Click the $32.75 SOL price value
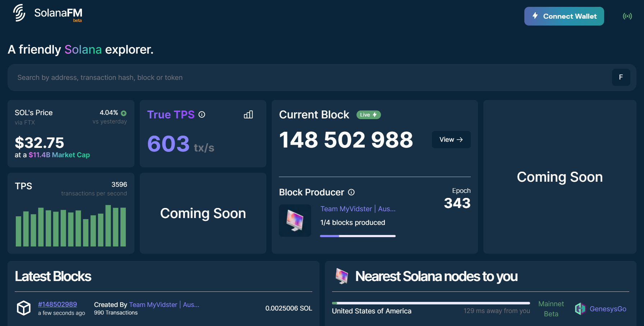644x326 pixels. (x=40, y=143)
